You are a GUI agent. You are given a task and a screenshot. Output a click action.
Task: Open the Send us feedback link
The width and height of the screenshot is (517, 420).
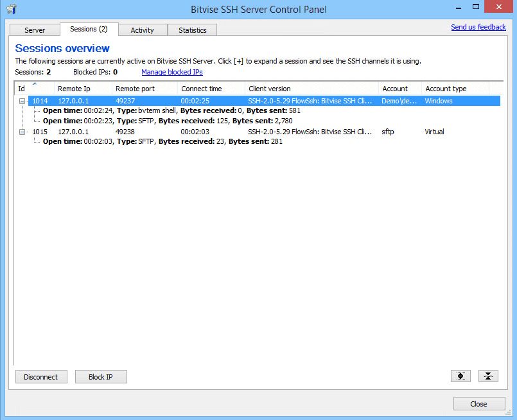pos(478,27)
